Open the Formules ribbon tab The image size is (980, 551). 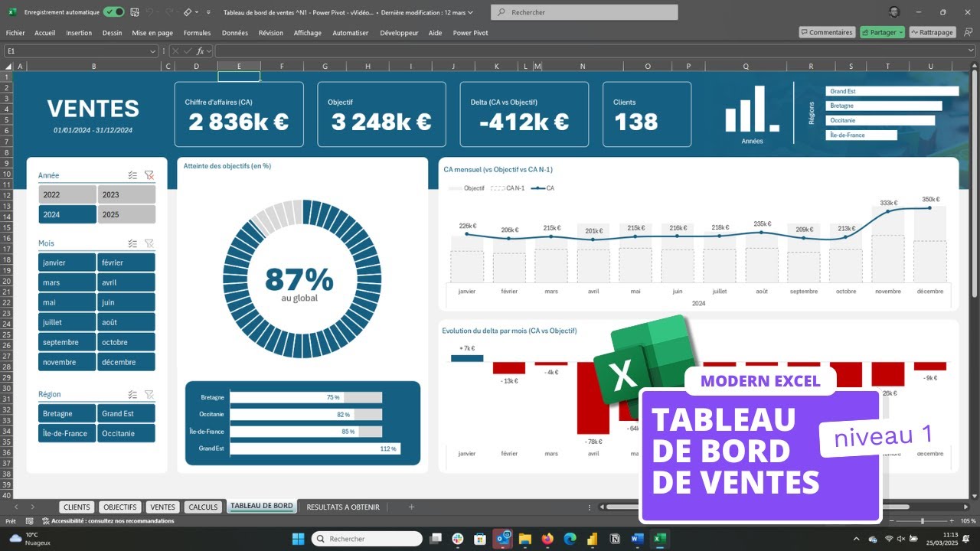pyautogui.click(x=197, y=33)
